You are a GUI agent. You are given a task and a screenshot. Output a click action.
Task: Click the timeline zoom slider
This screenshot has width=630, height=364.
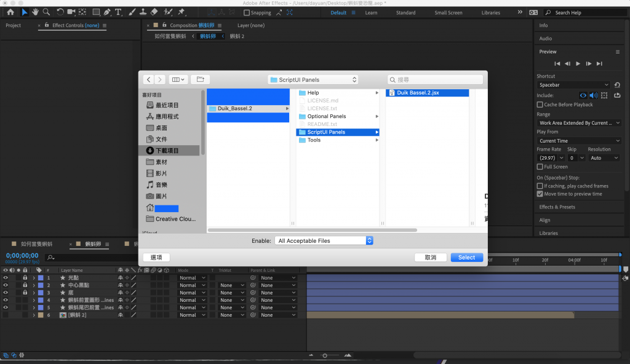point(325,355)
